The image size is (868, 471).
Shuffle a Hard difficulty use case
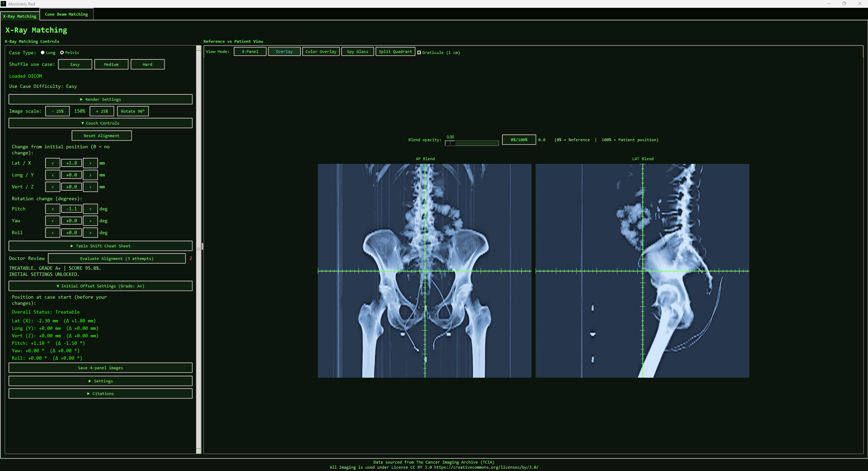(x=147, y=64)
